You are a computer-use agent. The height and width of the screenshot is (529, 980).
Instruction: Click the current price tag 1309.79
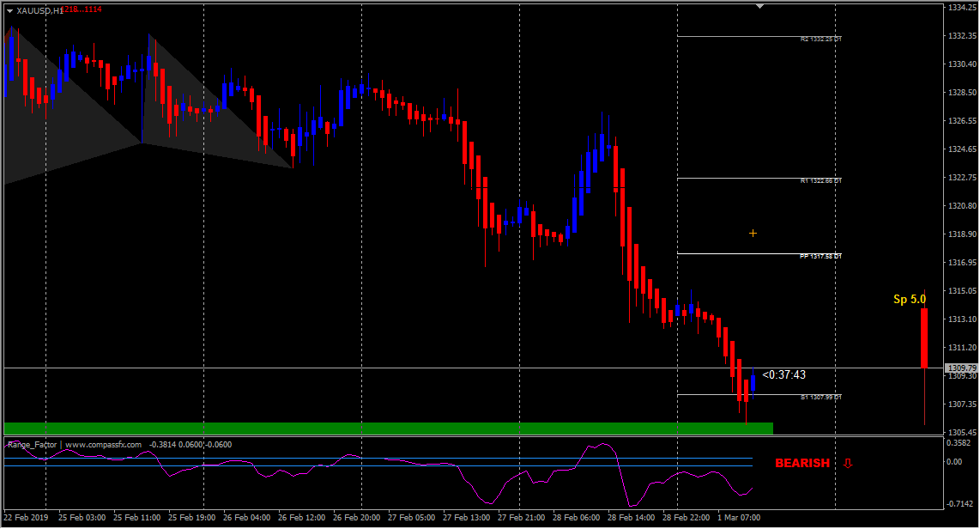(x=961, y=368)
